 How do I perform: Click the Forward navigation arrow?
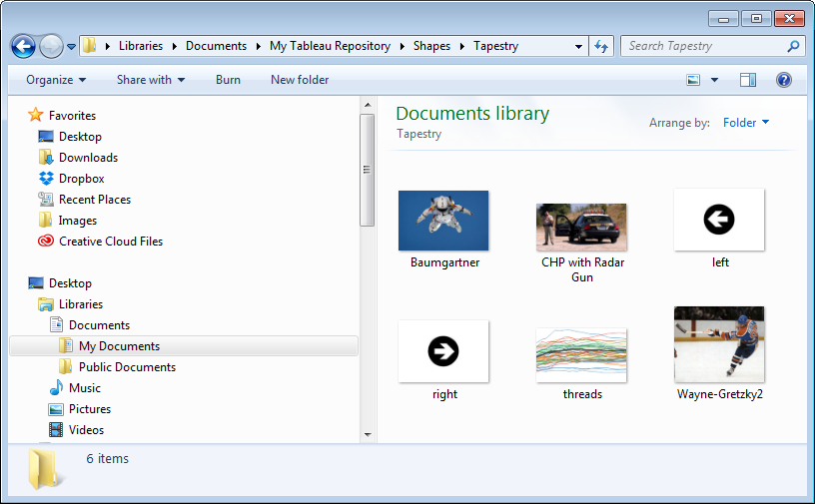(51, 46)
